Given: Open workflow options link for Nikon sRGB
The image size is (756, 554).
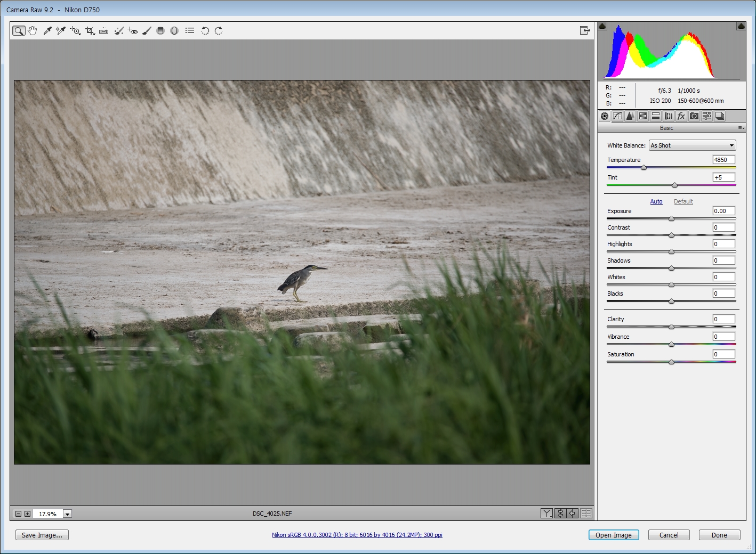Looking at the screenshot, I should pos(357,535).
